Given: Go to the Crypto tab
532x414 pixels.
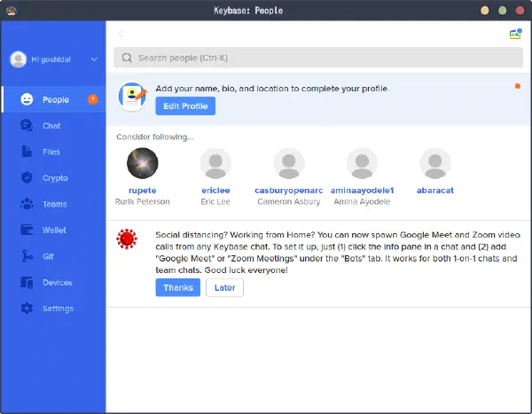Looking at the screenshot, I should pyautogui.click(x=55, y=178).
